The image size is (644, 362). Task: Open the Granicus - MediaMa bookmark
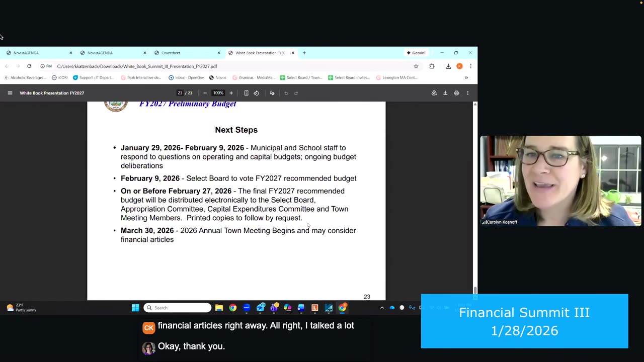pos(254,77)
